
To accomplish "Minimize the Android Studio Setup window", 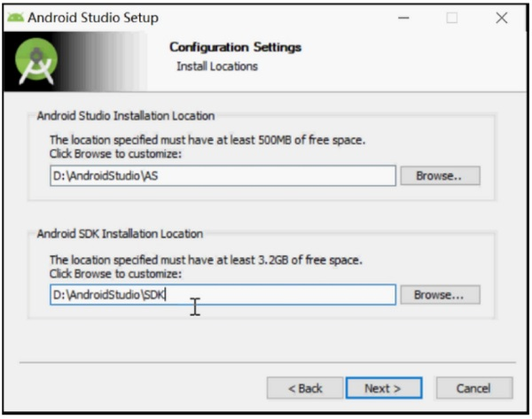I will click(x=403, y=18).
